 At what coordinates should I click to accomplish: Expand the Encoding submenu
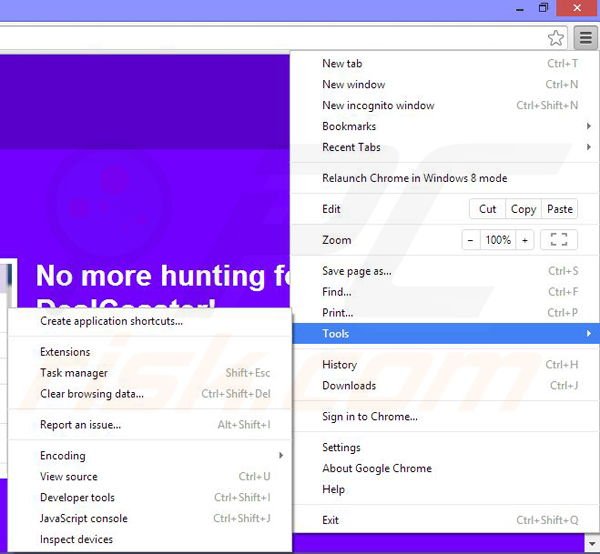click(150, 455)
